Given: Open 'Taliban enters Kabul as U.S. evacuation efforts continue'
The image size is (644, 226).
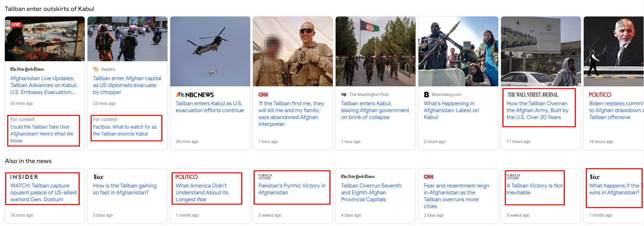Looking at the screenshot, I should tap(210, 107).
